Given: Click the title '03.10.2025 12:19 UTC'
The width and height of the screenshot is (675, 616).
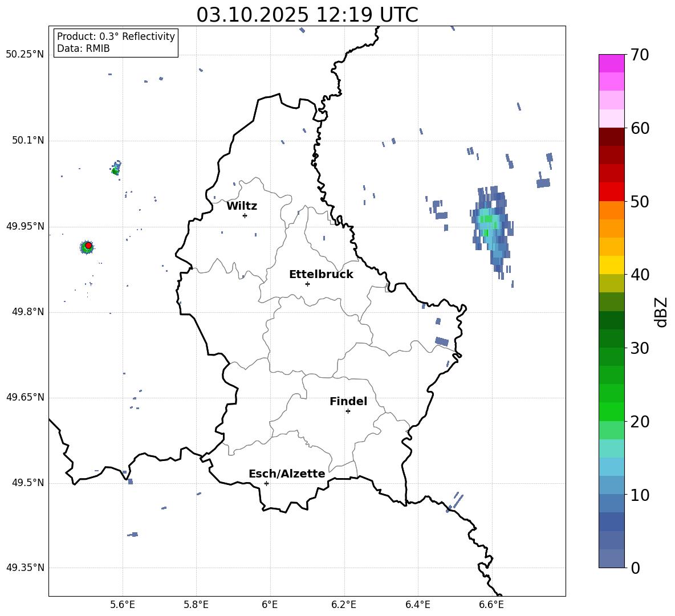Looking at the screenshot, I should pos(307,15).
